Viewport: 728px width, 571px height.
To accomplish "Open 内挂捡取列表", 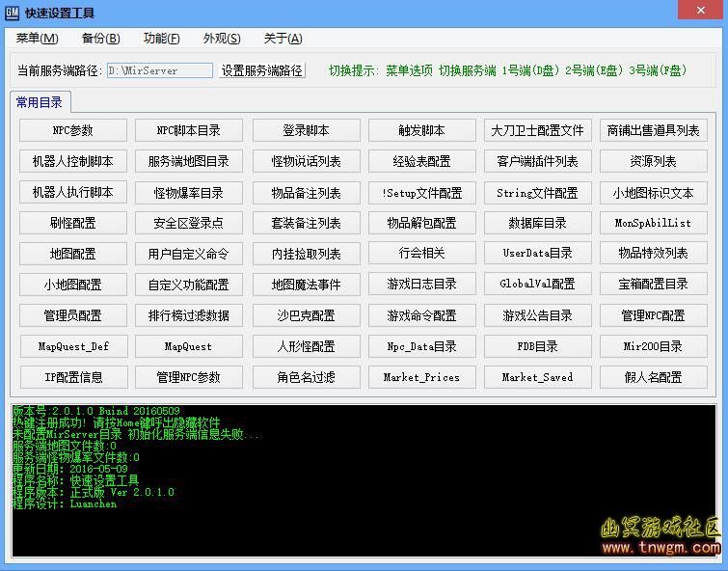I will tap(306, 254).
